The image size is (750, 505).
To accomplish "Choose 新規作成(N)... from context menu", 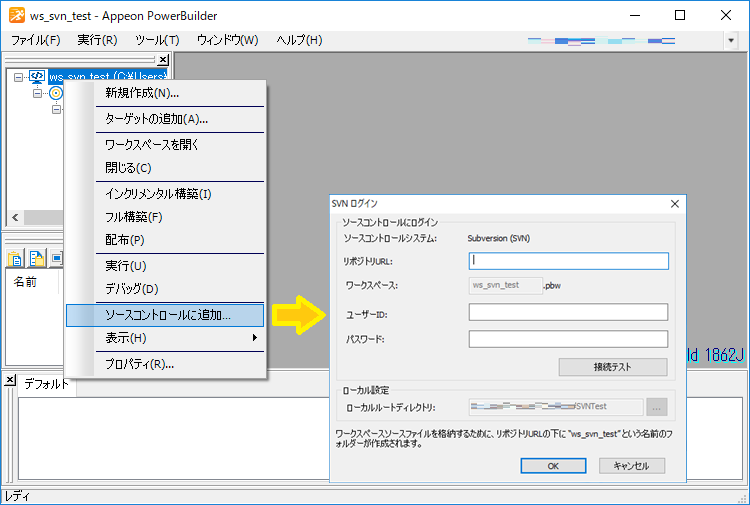I will (165, 93).
